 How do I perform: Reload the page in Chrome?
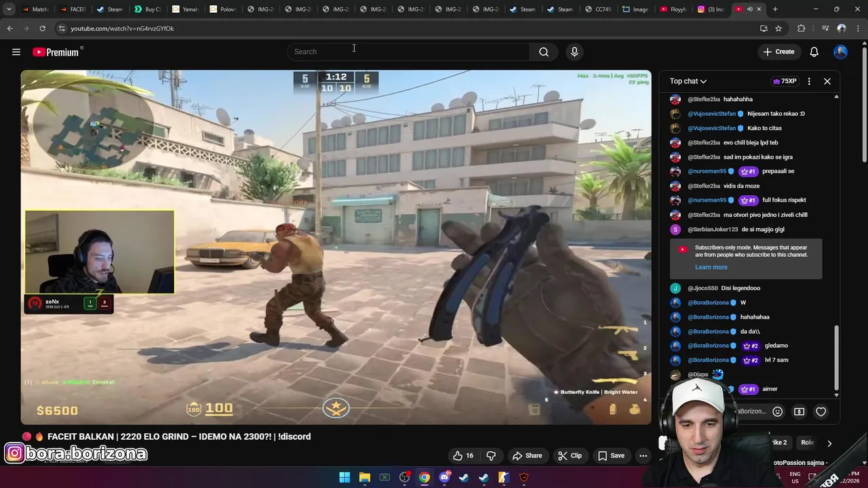coord(42,28)
